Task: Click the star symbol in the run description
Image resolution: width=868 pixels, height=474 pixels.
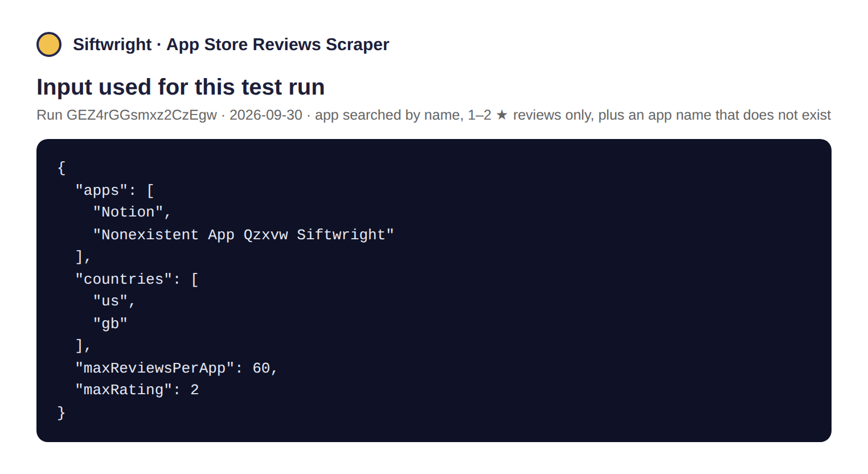Action: pos(502,115)
